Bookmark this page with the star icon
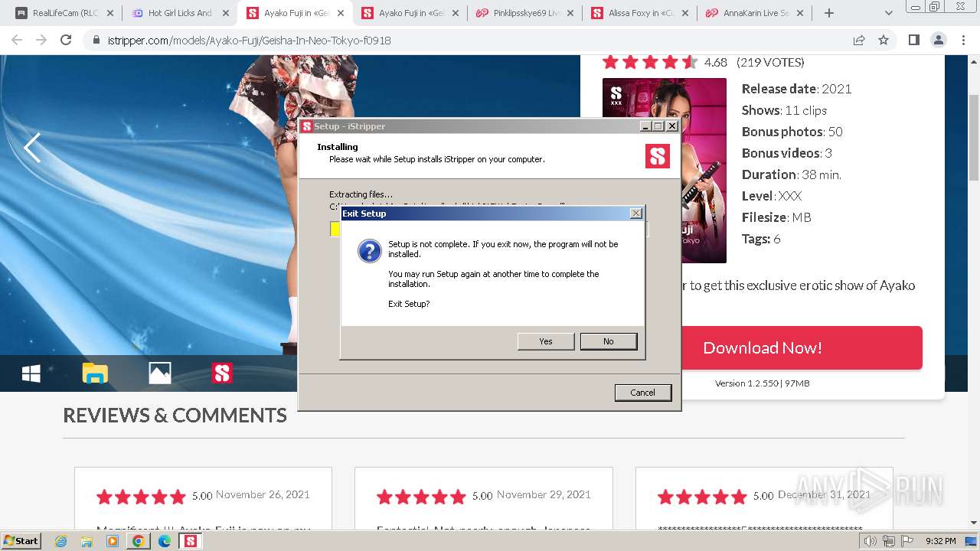Image resolution: width=980 pixels, height=551 pixels. (x=884, y=40)
